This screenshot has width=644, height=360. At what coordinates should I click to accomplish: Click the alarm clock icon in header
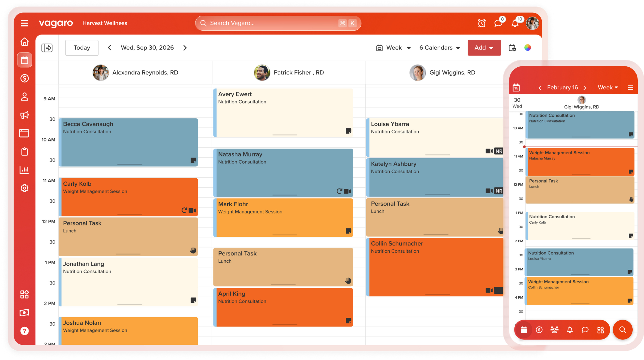point(481,23)
